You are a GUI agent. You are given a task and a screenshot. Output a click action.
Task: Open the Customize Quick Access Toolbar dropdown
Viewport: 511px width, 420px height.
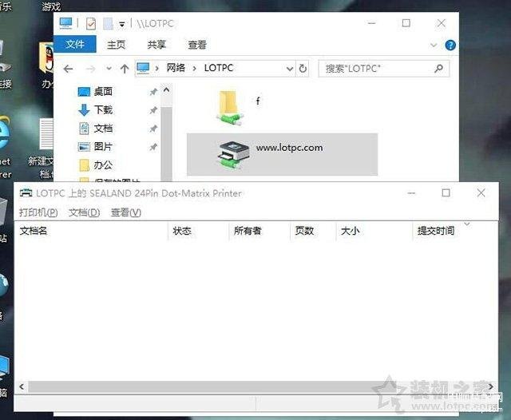[122, 24]
